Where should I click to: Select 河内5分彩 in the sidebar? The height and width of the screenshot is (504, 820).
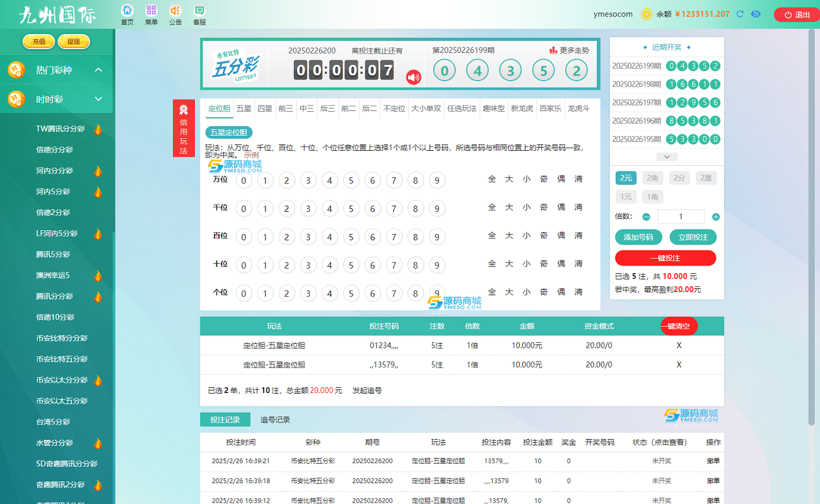click(54, 192)
